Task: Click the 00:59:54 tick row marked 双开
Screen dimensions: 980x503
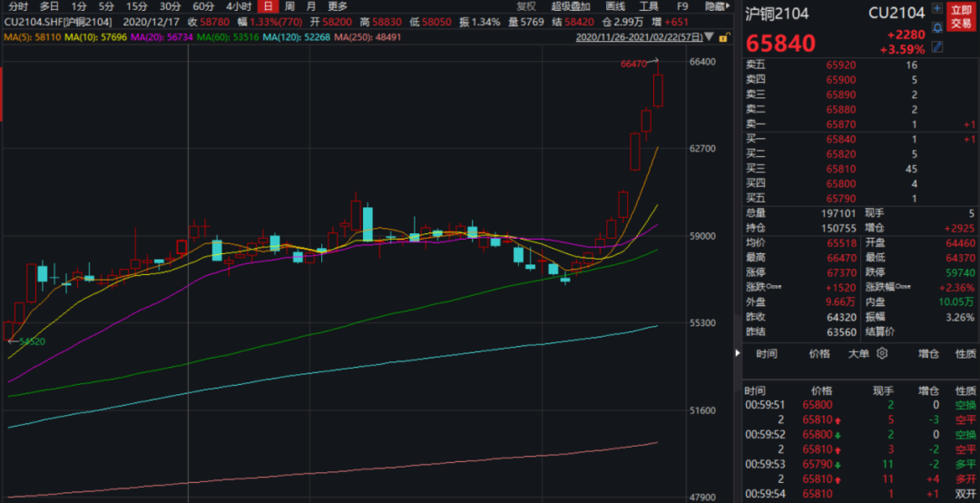Action: coord(860,494)
